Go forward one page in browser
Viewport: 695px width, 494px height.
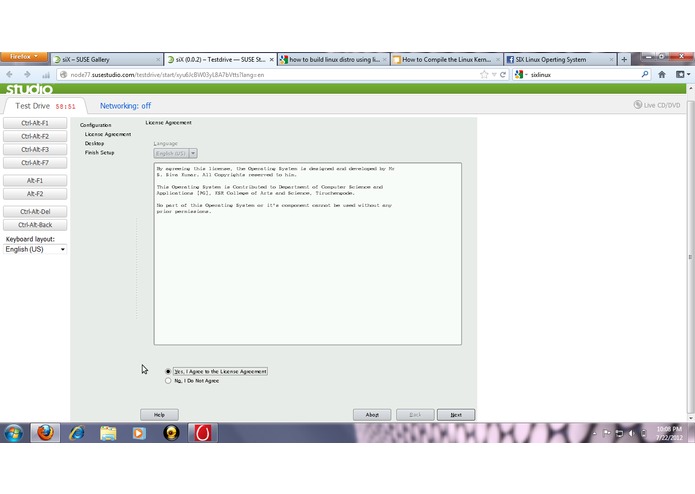tap(27, 75)
